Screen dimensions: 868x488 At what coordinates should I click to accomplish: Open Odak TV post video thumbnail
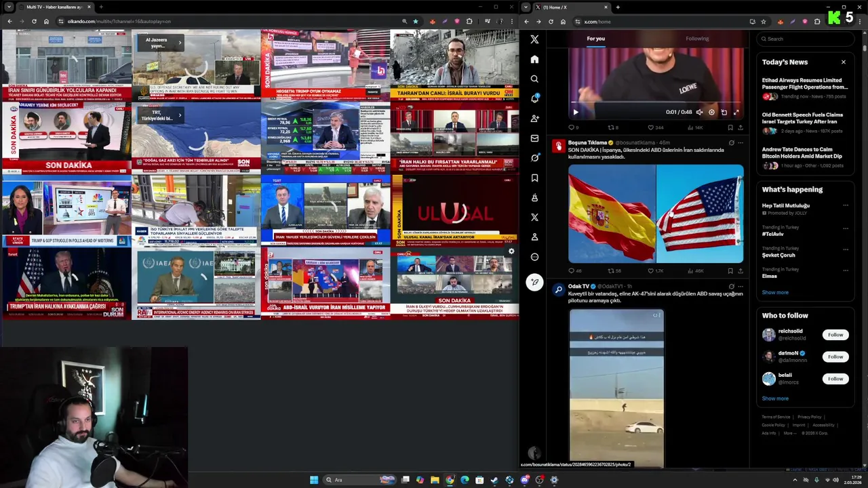pyautogui.click(x=616, y=388)
